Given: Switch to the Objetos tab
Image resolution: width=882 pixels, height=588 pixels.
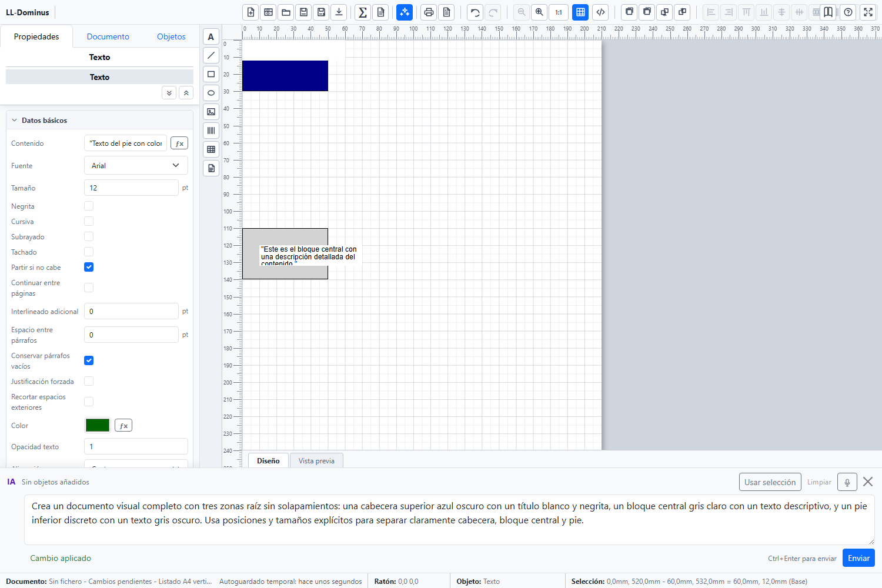Looking at the screenshot, I should pos(171,36).
